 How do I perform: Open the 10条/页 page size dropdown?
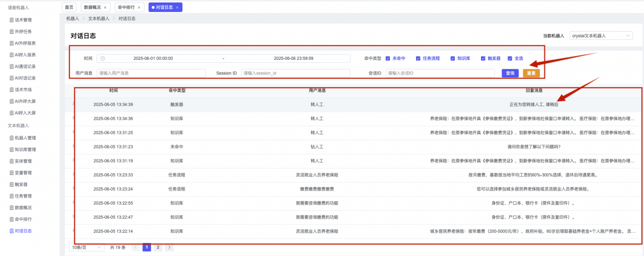coord(87,247)
